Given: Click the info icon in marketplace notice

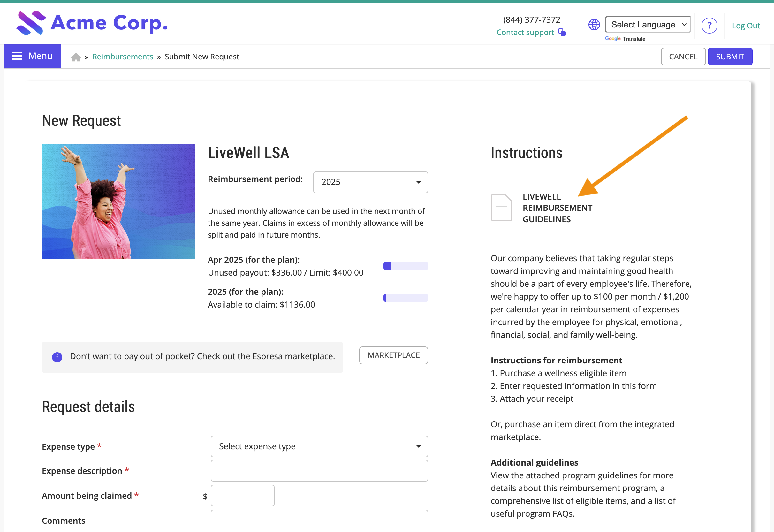Looking at the screenshot, I should coord(57,357).
